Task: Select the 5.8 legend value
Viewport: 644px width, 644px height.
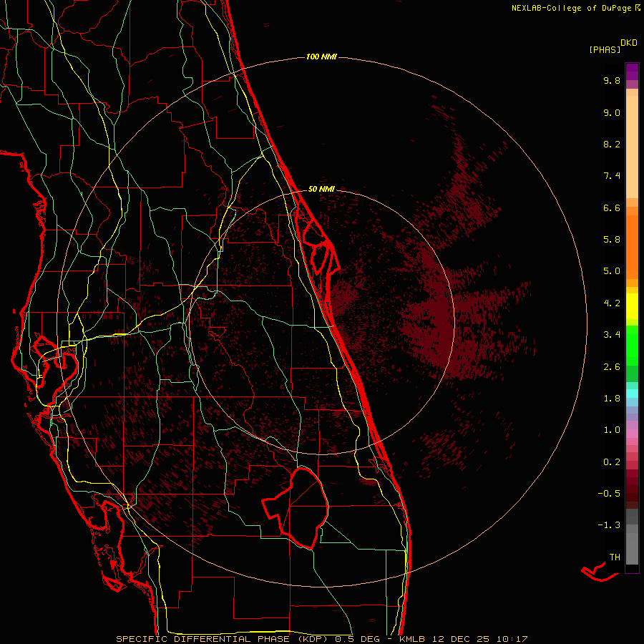Action: click(612, 240)
